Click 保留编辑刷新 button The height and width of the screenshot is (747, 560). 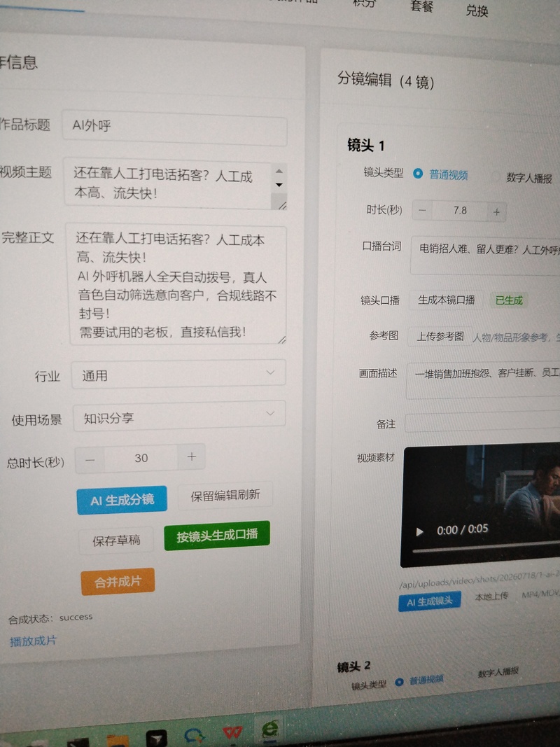pyautogui.click(x=225, y=496)
